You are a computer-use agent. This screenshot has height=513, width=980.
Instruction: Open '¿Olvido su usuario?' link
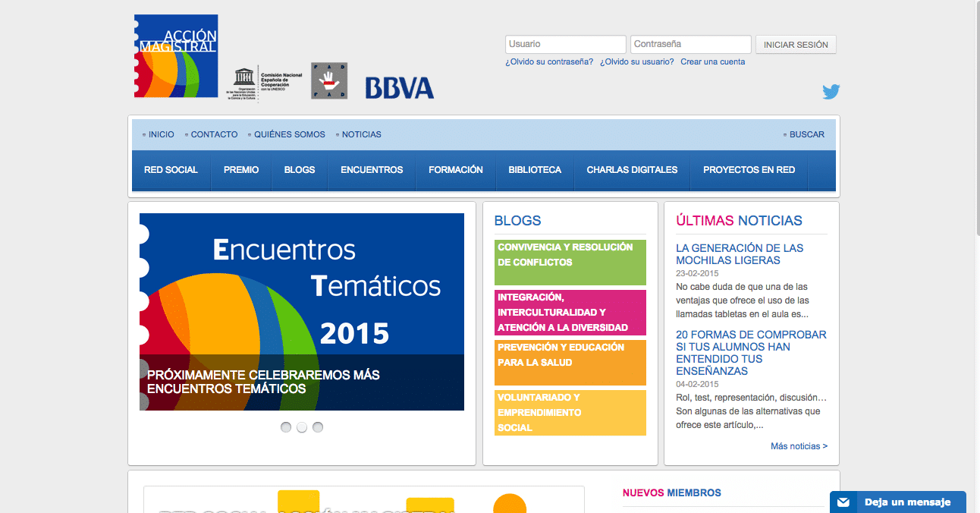click(637, 62)
